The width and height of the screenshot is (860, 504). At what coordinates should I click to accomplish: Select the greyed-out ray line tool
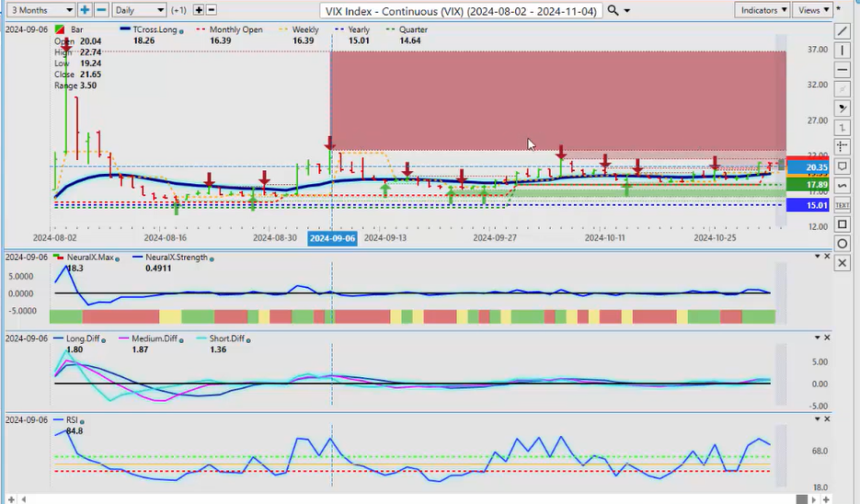point(842,89)
